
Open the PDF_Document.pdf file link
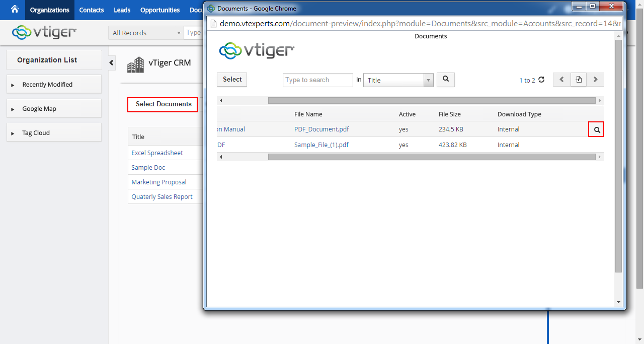coord(321,129)
